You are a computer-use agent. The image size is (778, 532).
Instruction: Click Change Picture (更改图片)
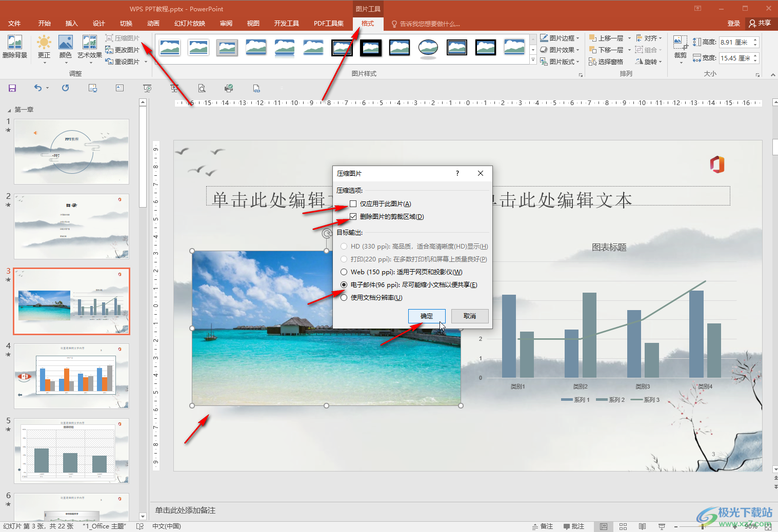tap(122, 50)
